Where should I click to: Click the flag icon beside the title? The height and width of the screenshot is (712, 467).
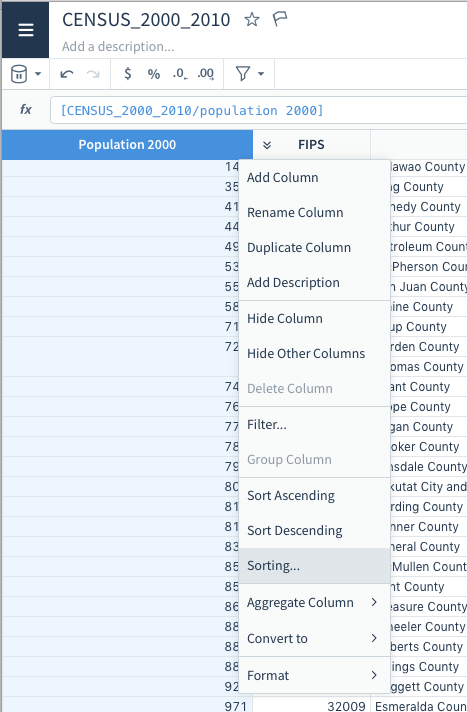pos(280,19)
